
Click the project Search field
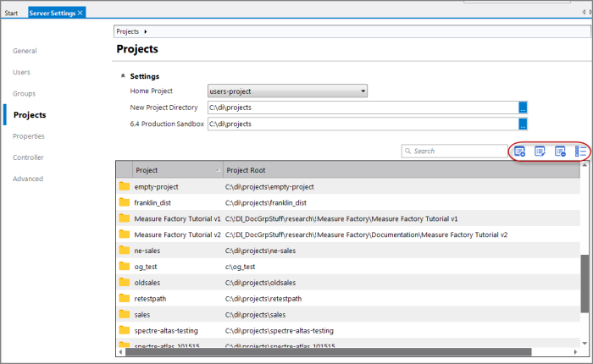(x=455, y=151)
